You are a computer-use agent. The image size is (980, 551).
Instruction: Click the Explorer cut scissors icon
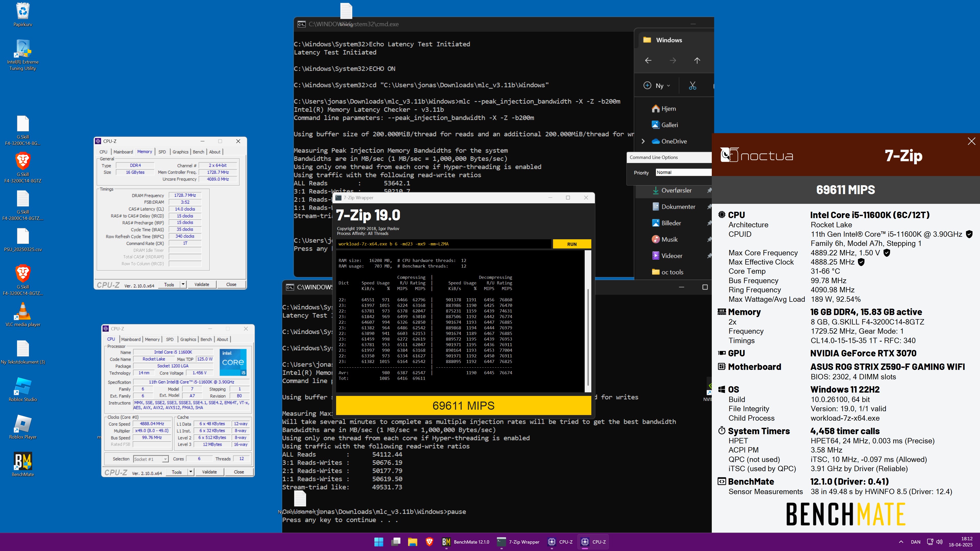point(692,85)
